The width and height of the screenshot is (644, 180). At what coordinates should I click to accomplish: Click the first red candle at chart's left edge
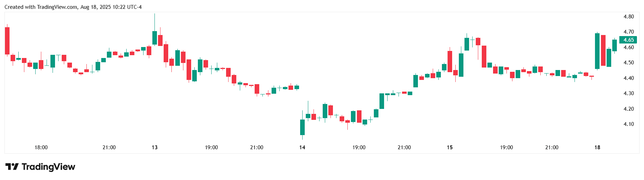click(x=7, y=41)
